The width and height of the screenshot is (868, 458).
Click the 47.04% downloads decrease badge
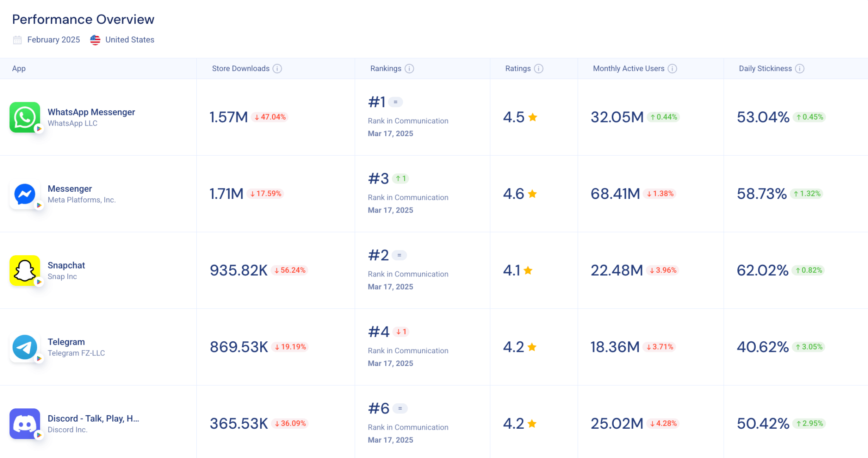point(270,117)
